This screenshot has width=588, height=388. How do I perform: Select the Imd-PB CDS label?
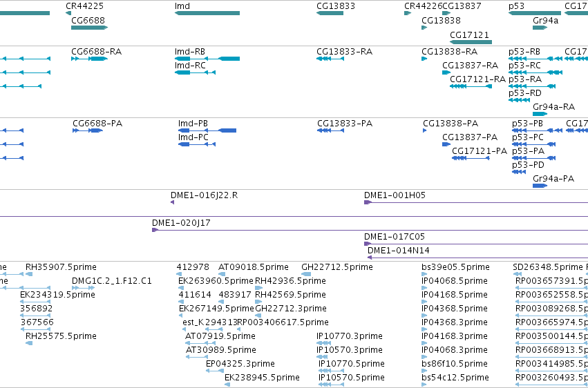click(x=193, y=124)
